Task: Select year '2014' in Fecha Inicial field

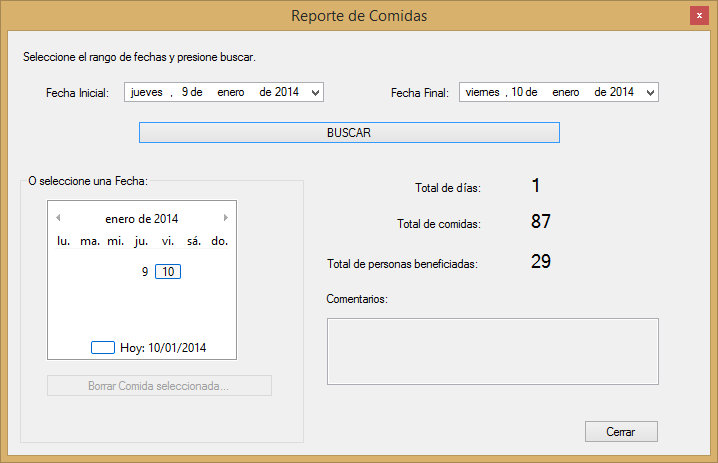Action: pyautogui.click(x=287, y=92)
